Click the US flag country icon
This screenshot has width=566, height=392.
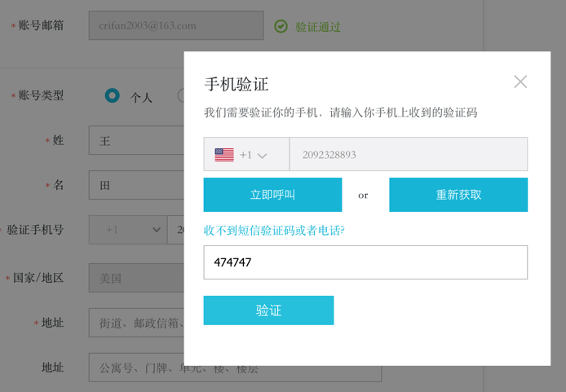[224, 155]
